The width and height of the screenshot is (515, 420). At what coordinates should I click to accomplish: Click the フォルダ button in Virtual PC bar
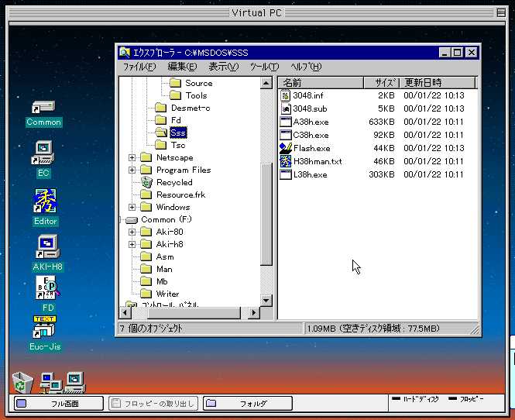[248, 403]
